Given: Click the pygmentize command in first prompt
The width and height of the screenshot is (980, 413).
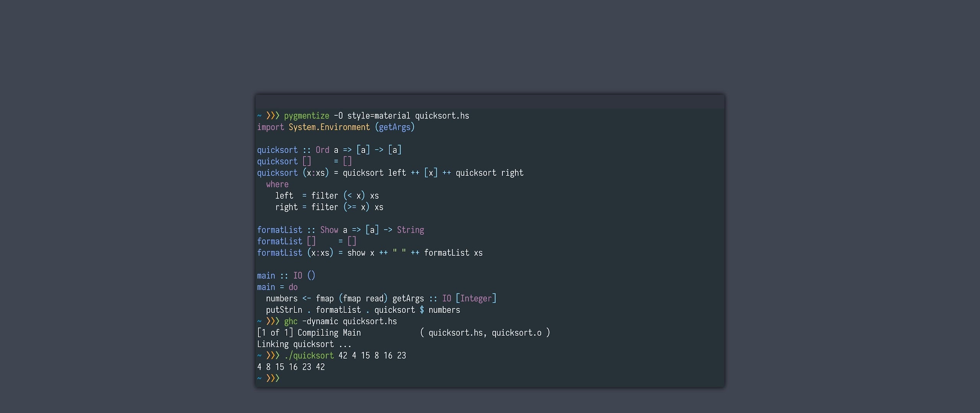Looking at the screenshot, I should point(306,115).
